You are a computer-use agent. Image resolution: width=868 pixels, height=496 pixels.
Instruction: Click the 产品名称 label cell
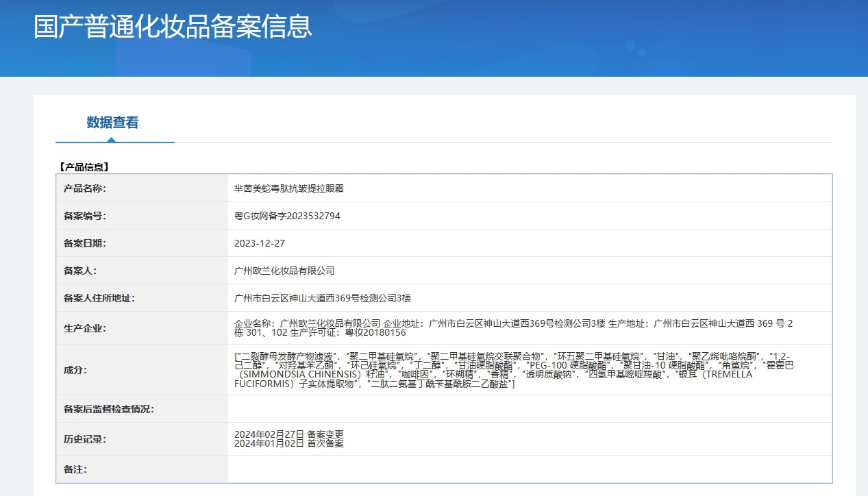point(142,188)
